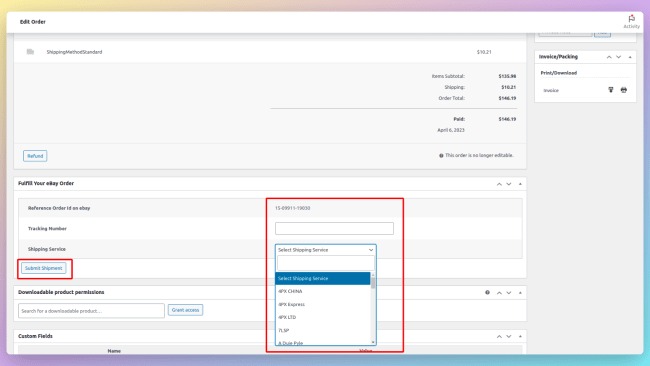Click the Order Total value $146.19
The height and width of the screenshot is (366, 650).
[507, 98]
